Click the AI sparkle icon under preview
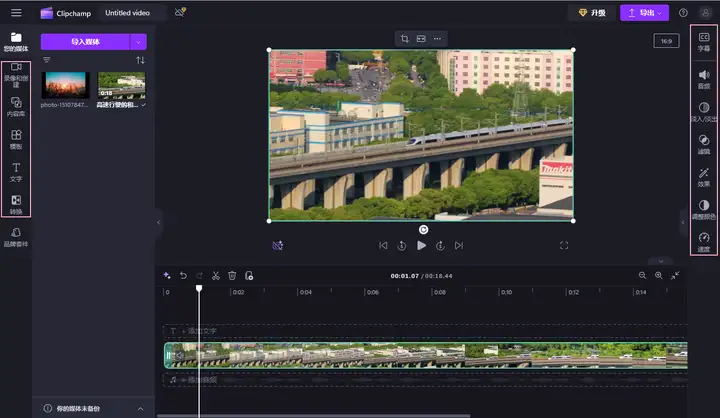 click(x=277, y=246)
